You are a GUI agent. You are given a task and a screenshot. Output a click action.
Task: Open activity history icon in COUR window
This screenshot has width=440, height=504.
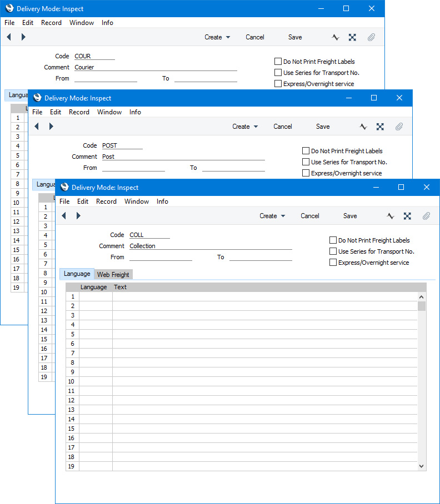click(x=336, y=37)
